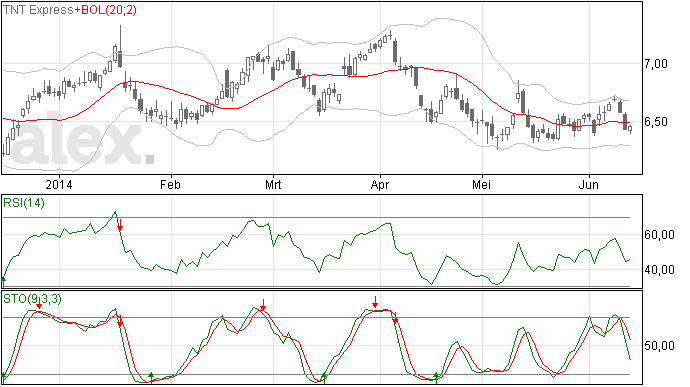Screen dimensions: 690x387
Task: Click the RSI(14) panel label
Action: pos(24,203)
